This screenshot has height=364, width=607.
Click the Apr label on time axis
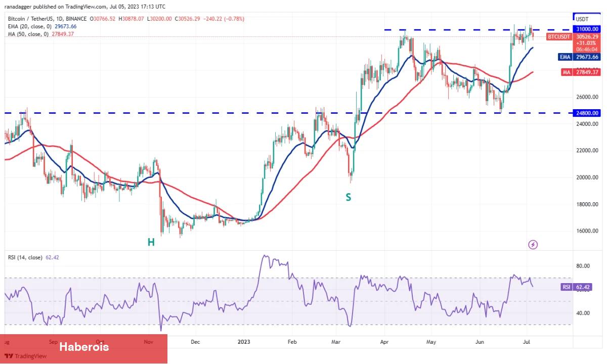tap(385, 342)
